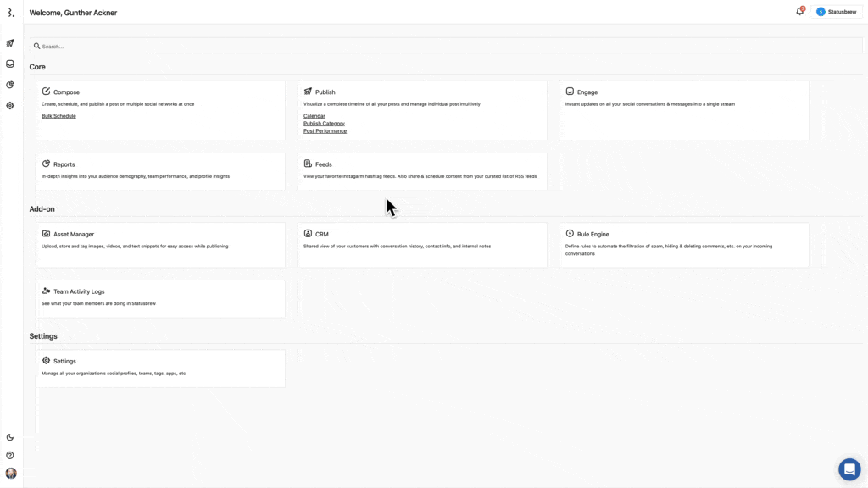
Task: Toggle dark mode using the moon icon
Action: (x=10, y=437)
